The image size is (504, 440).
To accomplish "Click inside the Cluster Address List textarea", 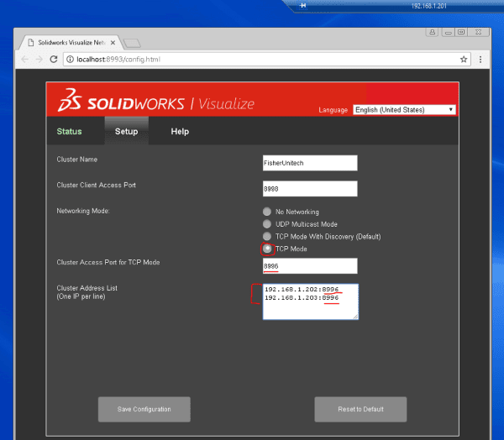I will (311, 301).
